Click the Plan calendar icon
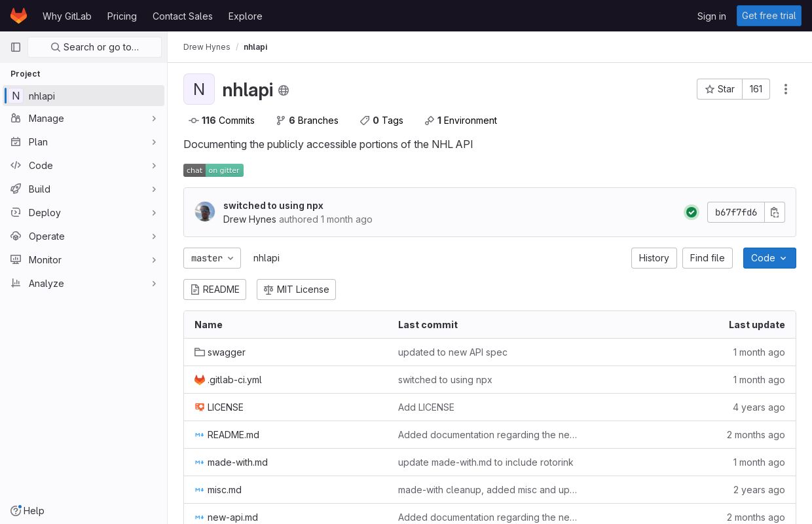Screen dimensions: 812x524 16,142
